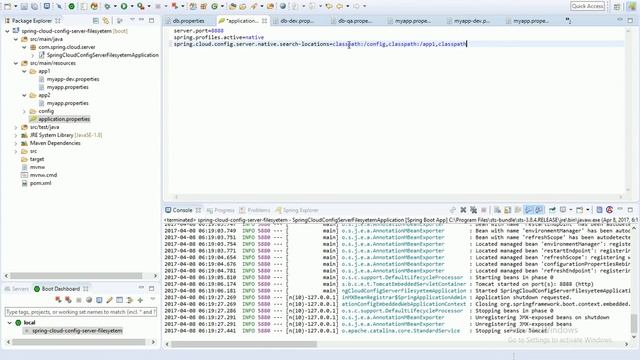Select spring-cloud-config-server-filesystem in Boot Dashboard

click(77, 331)
